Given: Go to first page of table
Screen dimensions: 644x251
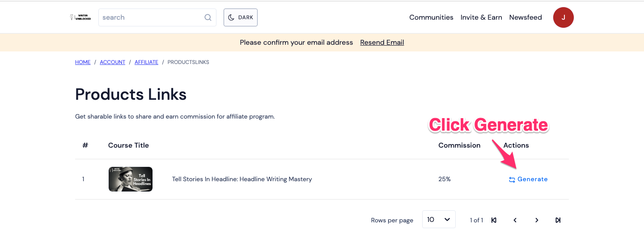Looking at the screenshot, I should coord(494,220).
